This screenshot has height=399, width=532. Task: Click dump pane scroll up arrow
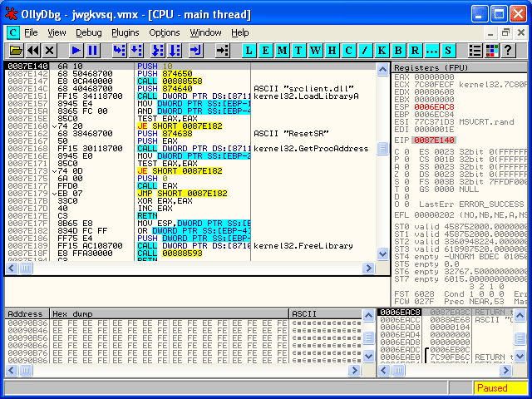[368, 316]
